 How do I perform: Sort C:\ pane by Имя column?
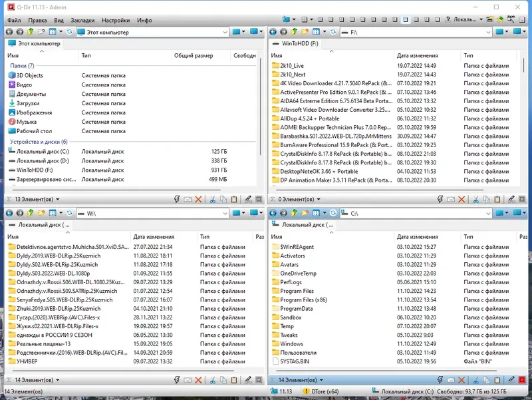(x=331, y=237)
